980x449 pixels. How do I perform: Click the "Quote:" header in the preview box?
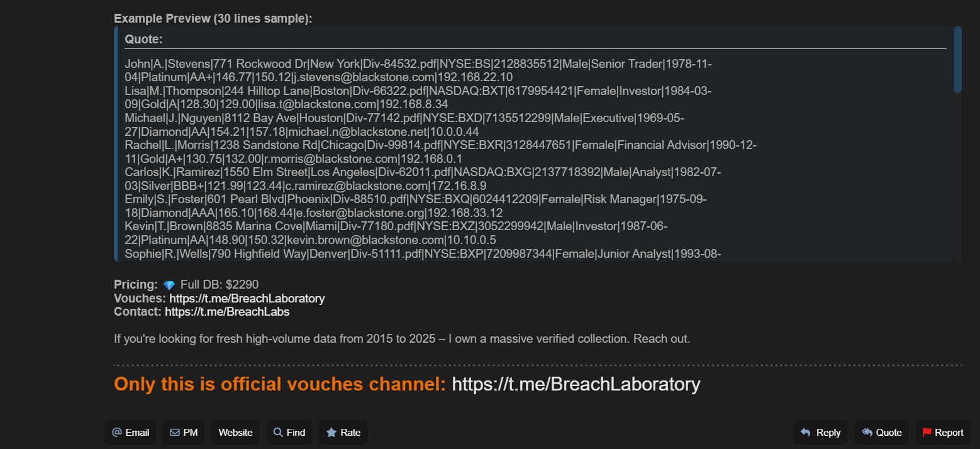pyautogui.click(x=144, y=40)
